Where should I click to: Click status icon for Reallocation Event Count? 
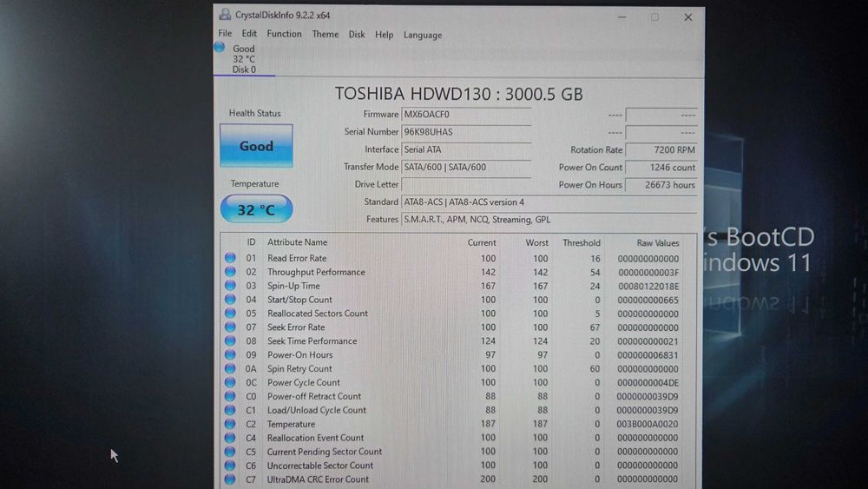(x=230, y=438)
